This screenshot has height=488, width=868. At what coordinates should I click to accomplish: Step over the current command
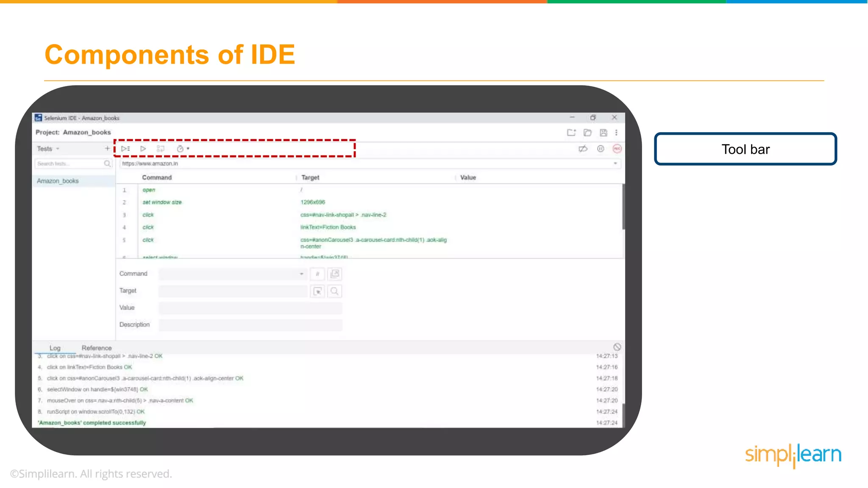pos(160,149)
